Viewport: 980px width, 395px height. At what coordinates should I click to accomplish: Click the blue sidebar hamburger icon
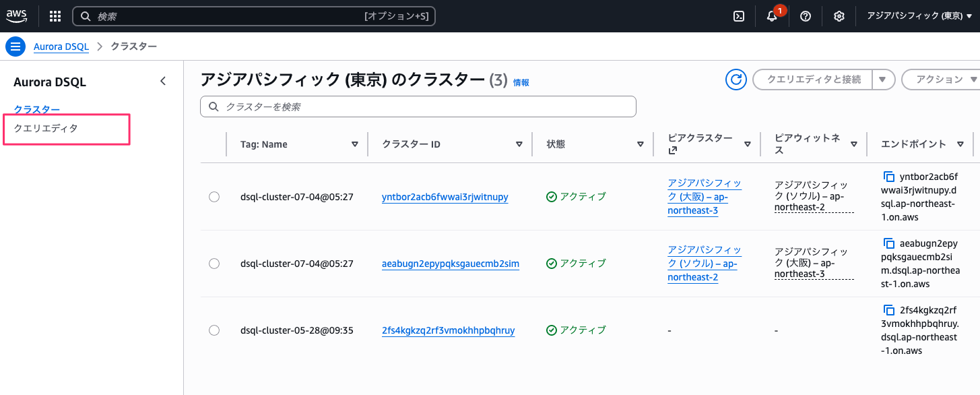[15, 46]
